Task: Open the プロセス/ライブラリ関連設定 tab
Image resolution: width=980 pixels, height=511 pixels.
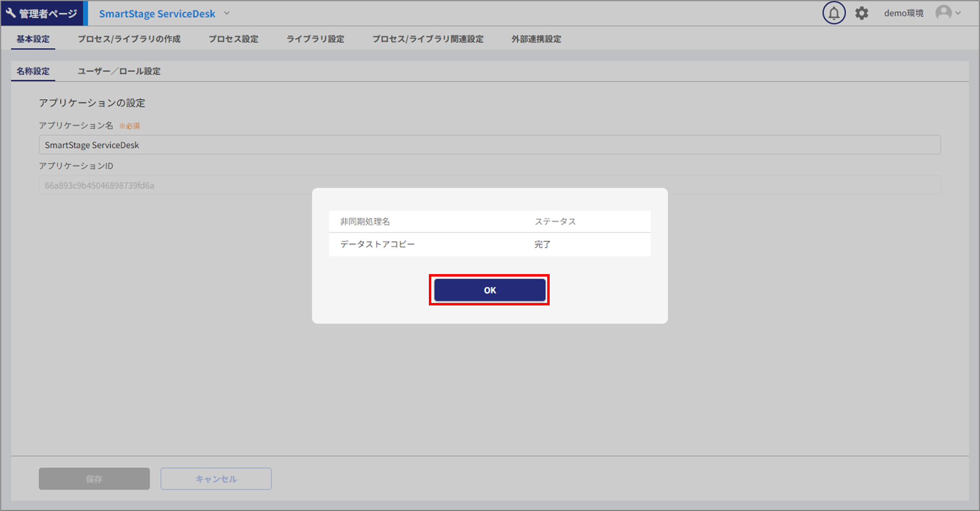Action: pyautogui.click(x=428, y=39)
